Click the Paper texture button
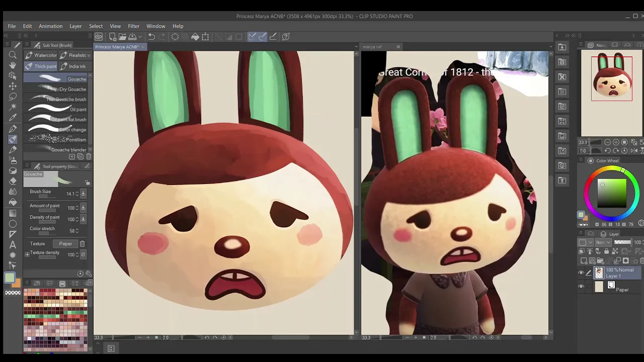The height and width of the screenshot is (362, 644). tap(65, 244)
